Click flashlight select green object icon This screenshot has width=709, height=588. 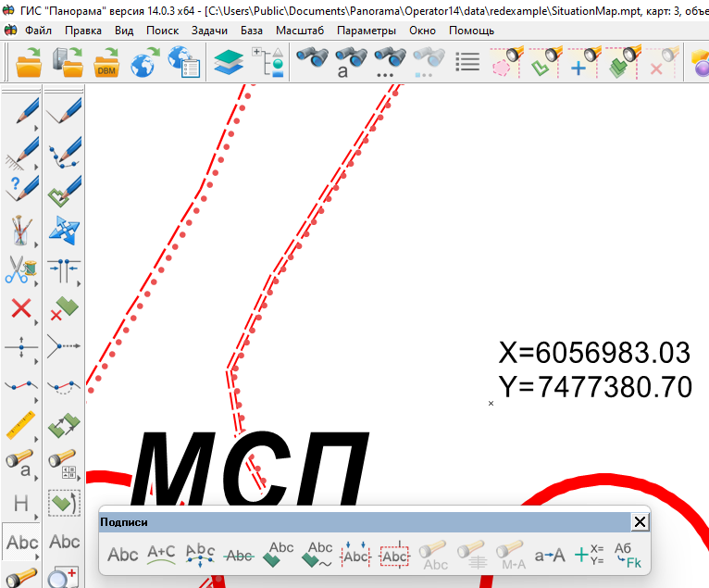546,62
